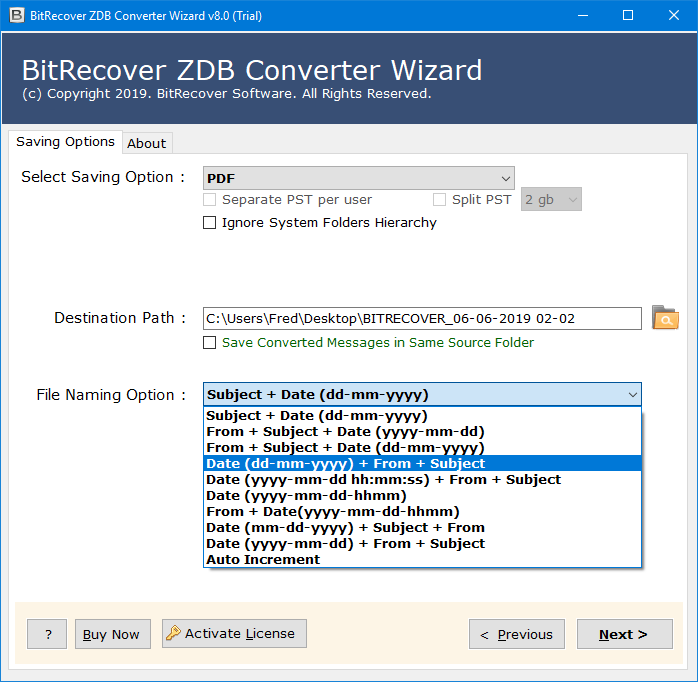Image resolution: width=698 pixels, height=682 pixels.
Task: Click into the Destination Path field
Action: click(422, 318)
